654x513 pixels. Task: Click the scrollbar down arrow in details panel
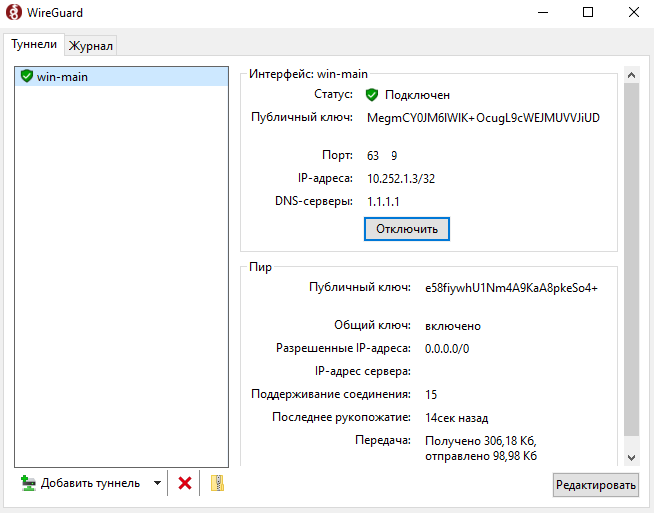click(630, 457)
